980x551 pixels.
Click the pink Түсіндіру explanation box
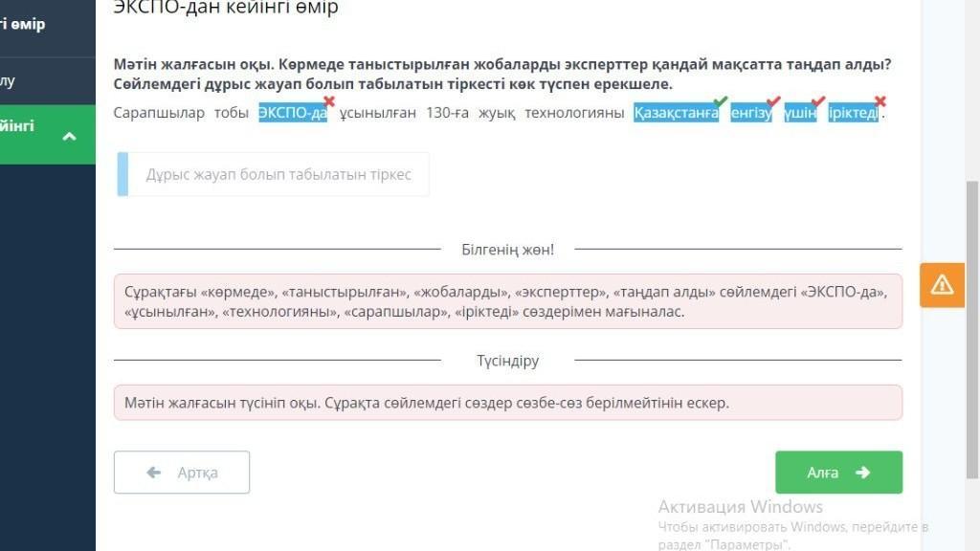click(507, 403)
